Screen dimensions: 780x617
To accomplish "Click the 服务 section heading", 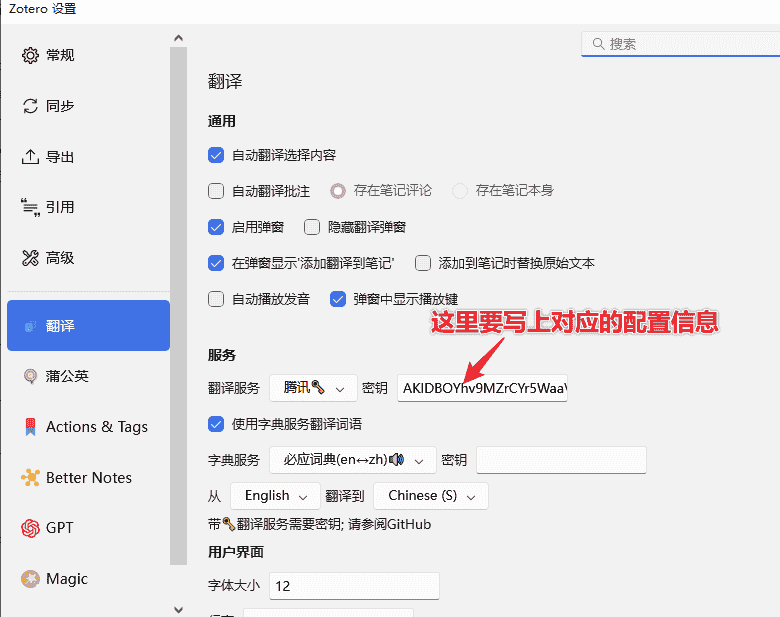I will point(222,355).
